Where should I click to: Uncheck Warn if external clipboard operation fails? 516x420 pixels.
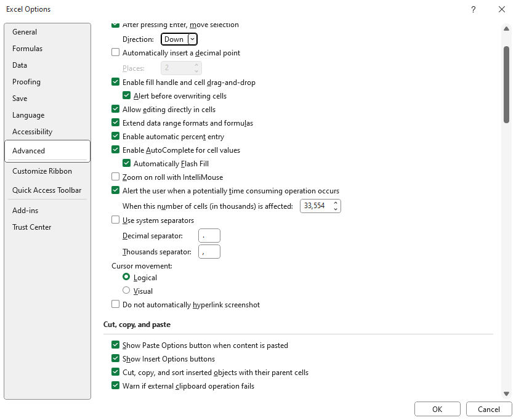(x=115, y=386)
